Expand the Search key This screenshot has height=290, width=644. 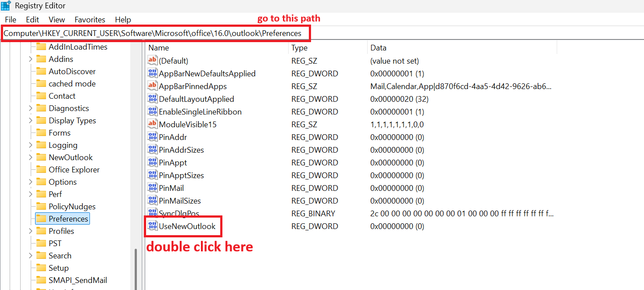tap(30, 255)
